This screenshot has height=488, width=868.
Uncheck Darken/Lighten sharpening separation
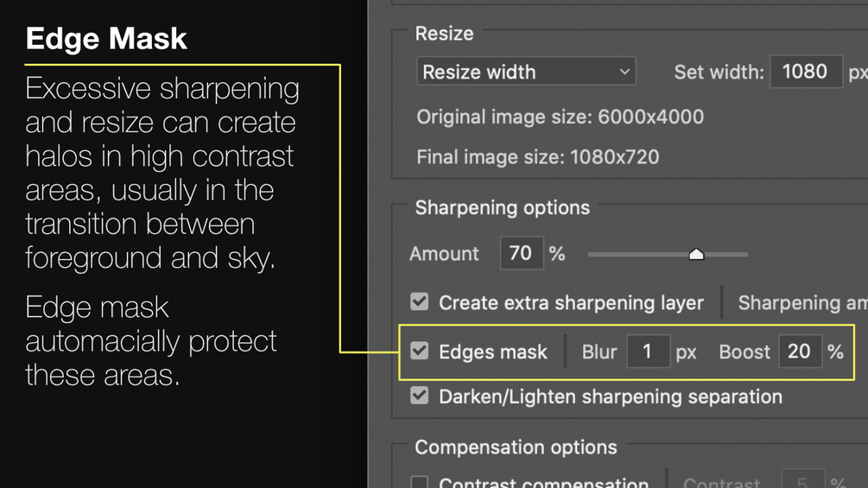pyautogui.click(x=420, y=396)
